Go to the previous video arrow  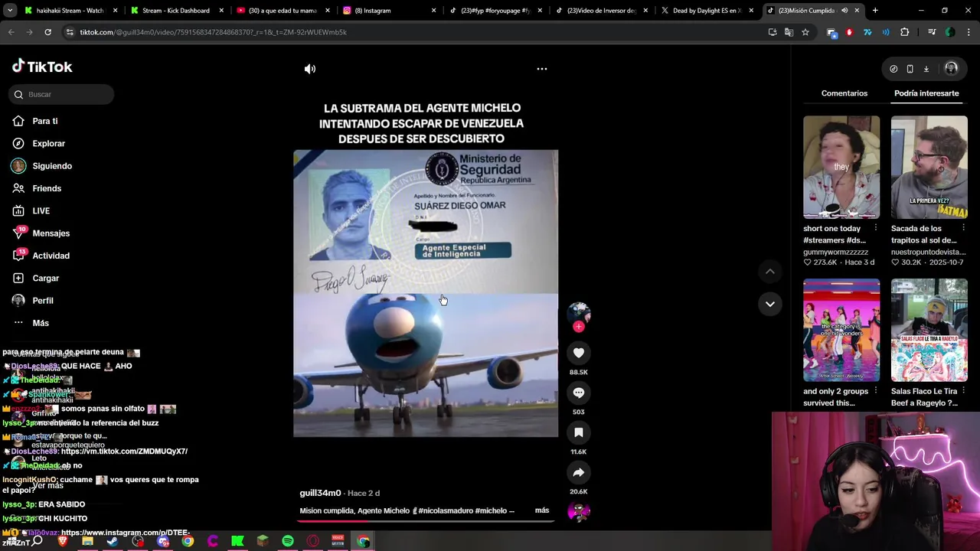point(770,272)
